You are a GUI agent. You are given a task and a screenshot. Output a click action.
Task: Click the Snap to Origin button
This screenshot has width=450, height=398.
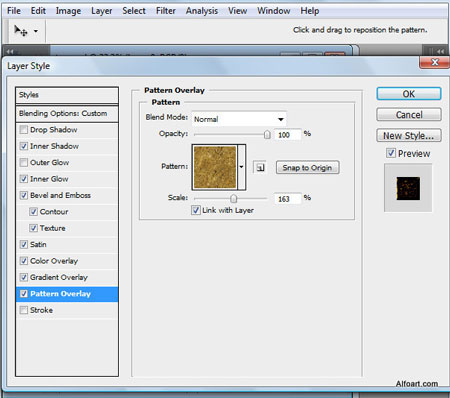pyautogui.click(x=307, y=168)
